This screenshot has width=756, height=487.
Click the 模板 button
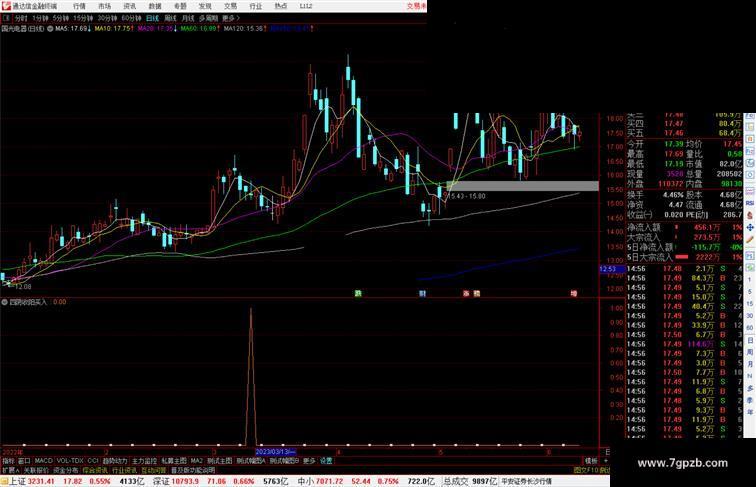591,461
